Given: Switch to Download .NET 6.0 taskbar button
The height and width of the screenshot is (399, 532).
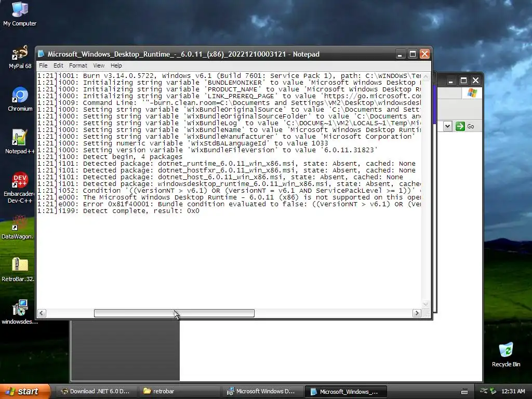Looking at the screenshot, I should point(96,391).
